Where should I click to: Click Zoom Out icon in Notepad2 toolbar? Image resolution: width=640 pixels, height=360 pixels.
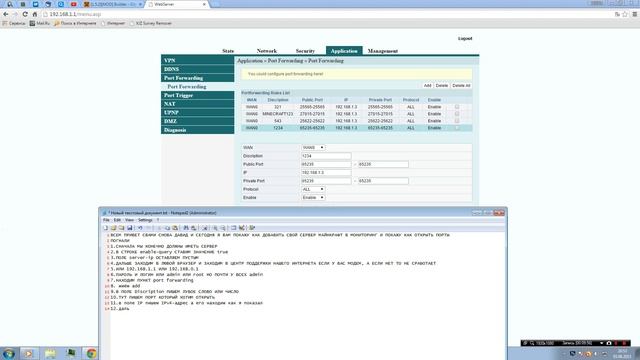(223, 228)
